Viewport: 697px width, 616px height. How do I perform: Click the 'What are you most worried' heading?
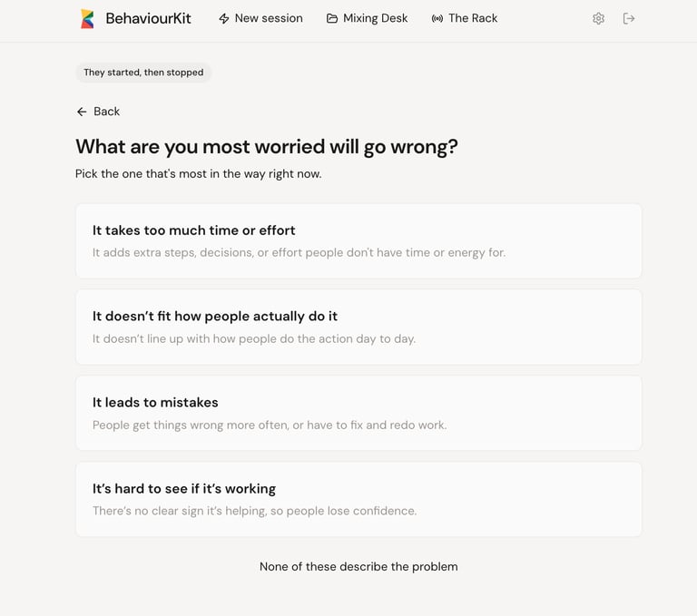pos(267,146)
